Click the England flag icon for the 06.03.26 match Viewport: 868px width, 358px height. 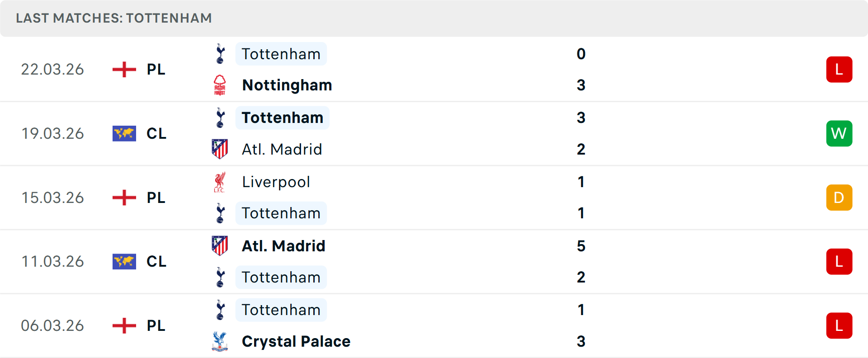tap(123, 325)
